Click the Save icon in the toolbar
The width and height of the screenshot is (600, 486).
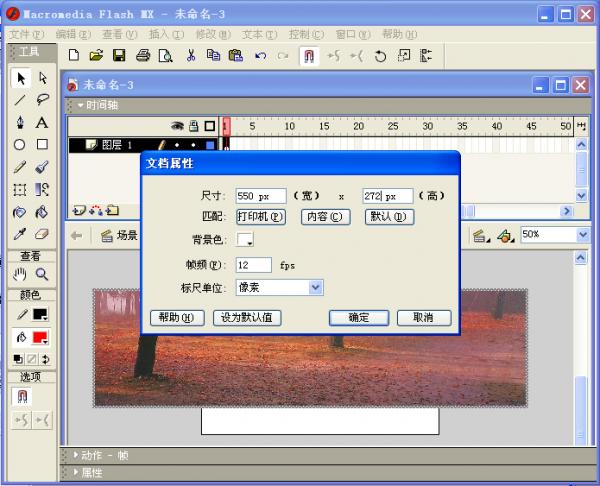[119, 55]
